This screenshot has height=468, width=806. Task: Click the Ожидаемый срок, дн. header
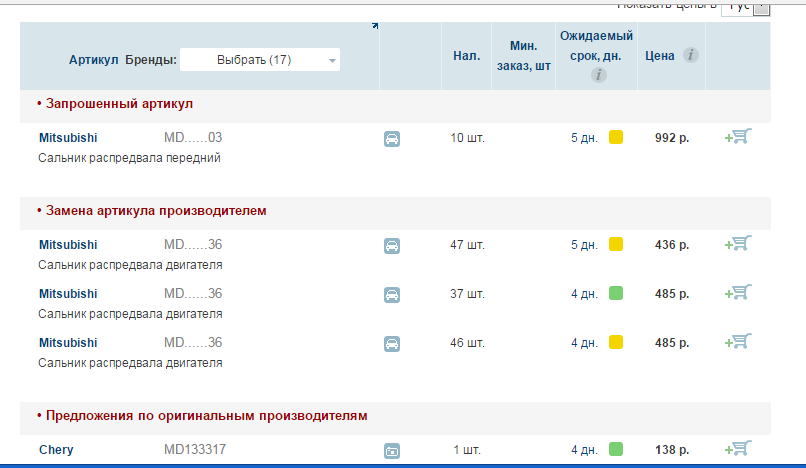tap(596, 46)
